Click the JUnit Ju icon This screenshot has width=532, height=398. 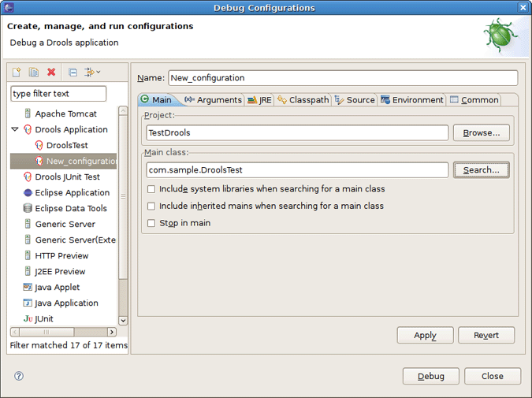coord(28,318)
